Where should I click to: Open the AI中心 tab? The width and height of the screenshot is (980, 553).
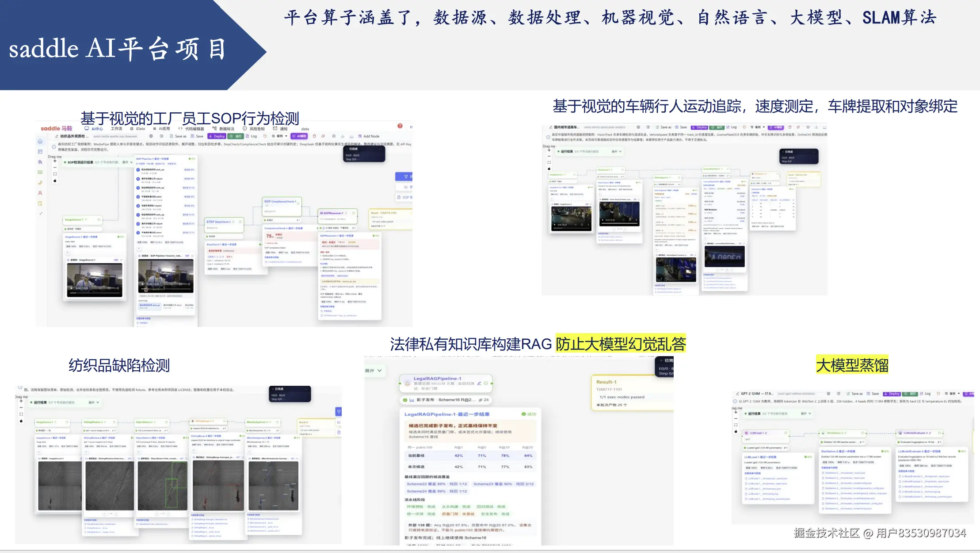coord(94,129)
